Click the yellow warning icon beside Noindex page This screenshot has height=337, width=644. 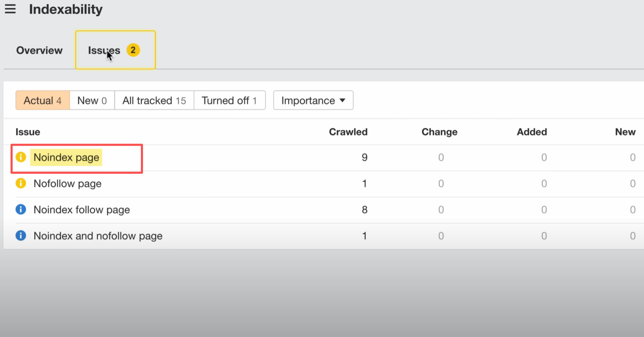pos(21,157)
